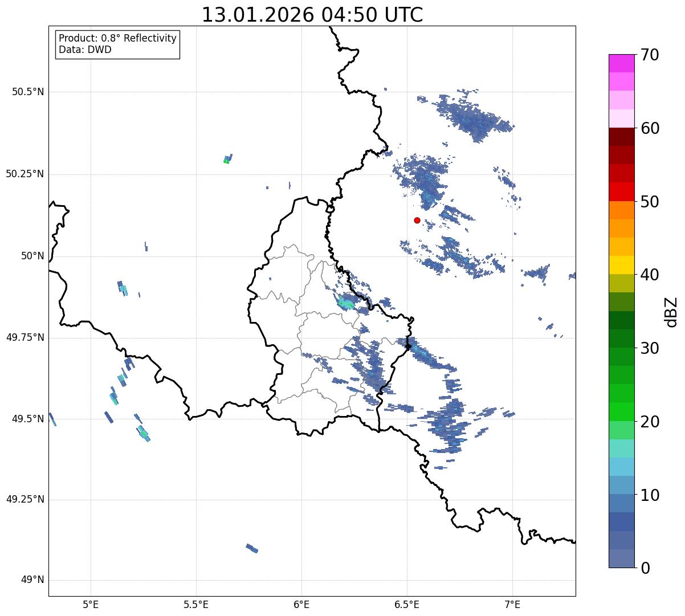This screenshot has width=685, height=616.
Task: Click the 49.25°N latitude label
Action: pos(25,499)
